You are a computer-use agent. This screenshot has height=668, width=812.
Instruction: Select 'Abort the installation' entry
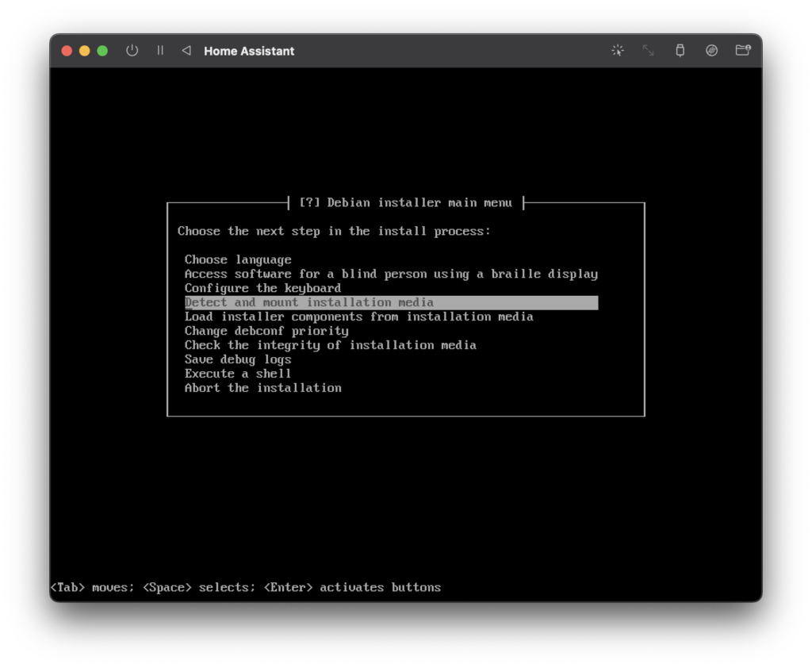263,388
